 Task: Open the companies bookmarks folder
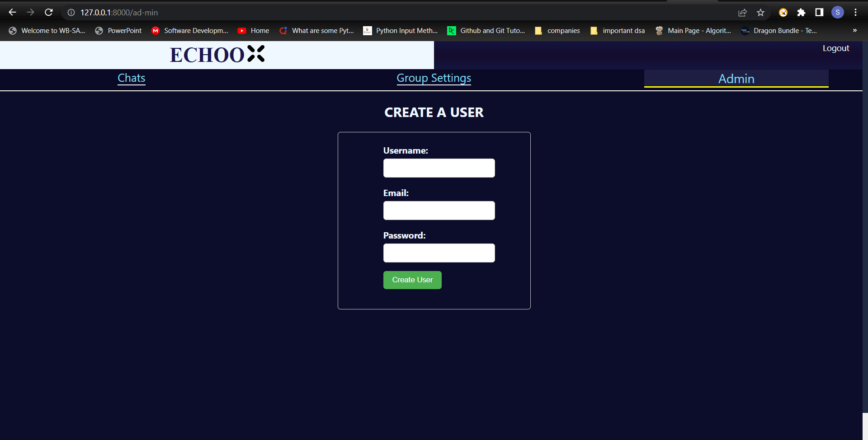tap(557, 30)
